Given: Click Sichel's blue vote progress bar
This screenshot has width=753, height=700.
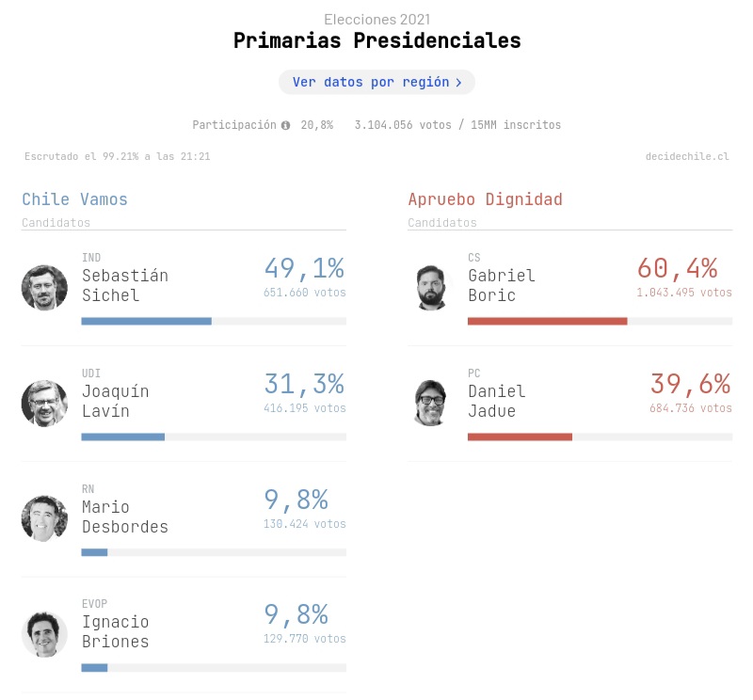Looking at the screenshot, I should point(146,321).
